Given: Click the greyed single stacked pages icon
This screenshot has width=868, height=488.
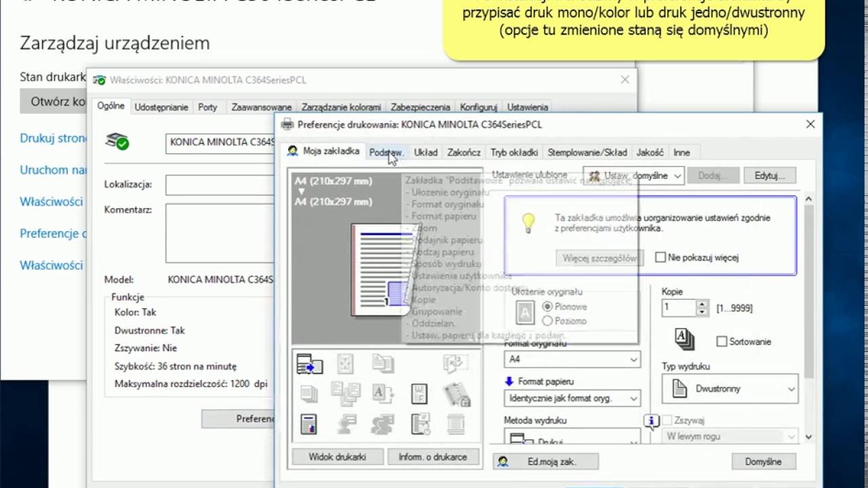Looking at the screenshot, I should pyautogui.click(x=309, y=394).
